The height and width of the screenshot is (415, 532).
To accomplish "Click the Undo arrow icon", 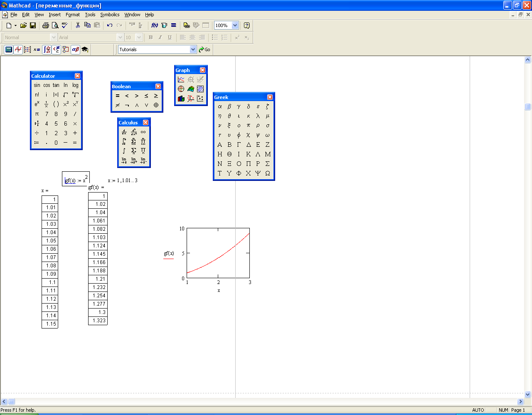I will [x=110, y=25].
